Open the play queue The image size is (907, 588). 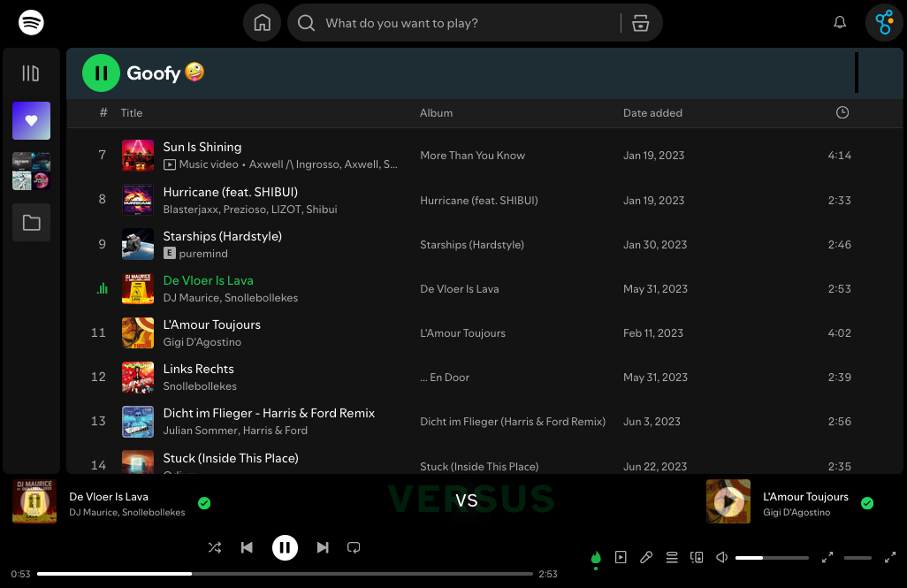coord(672,557)
